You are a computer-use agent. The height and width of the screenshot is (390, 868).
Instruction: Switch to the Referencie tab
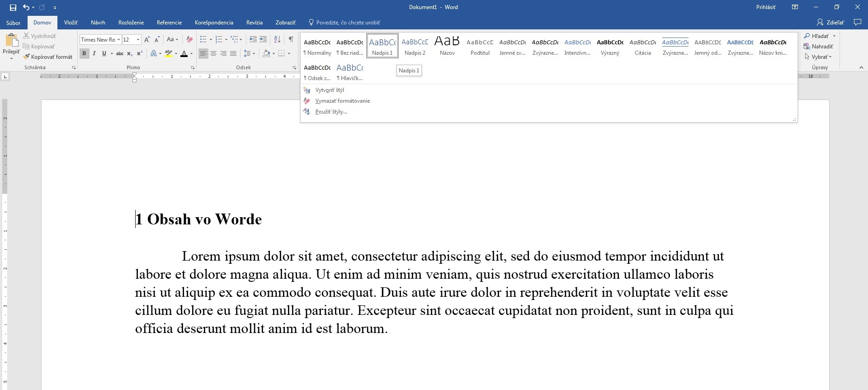170,23
